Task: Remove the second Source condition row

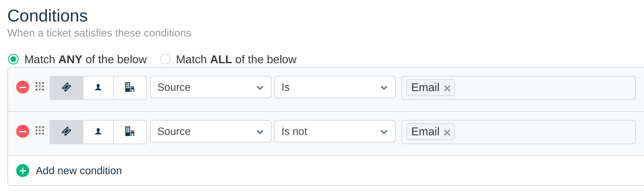Action: (23, 131)
